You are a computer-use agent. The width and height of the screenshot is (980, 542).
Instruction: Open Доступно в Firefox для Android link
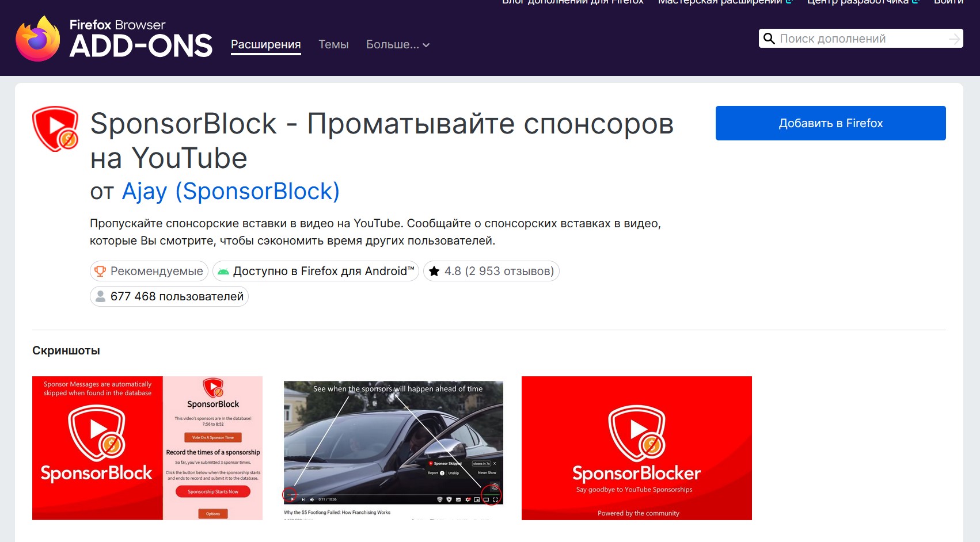[x=316, y=271]
